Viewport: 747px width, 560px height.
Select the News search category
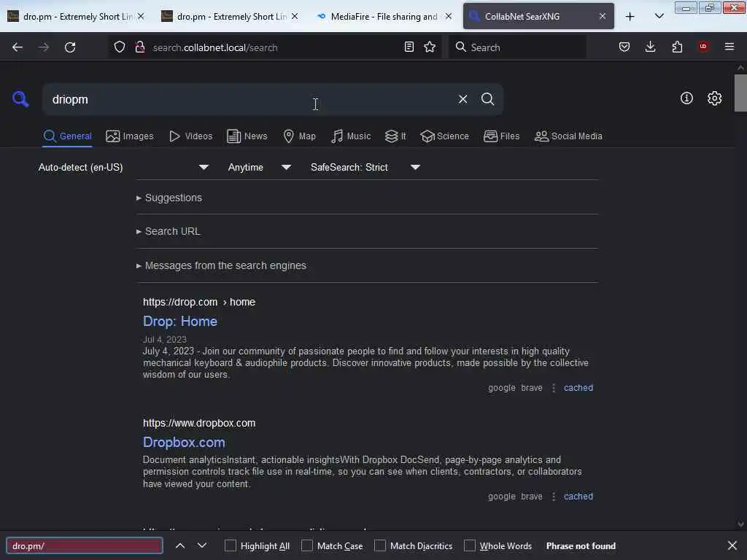(x=247, y=136)
